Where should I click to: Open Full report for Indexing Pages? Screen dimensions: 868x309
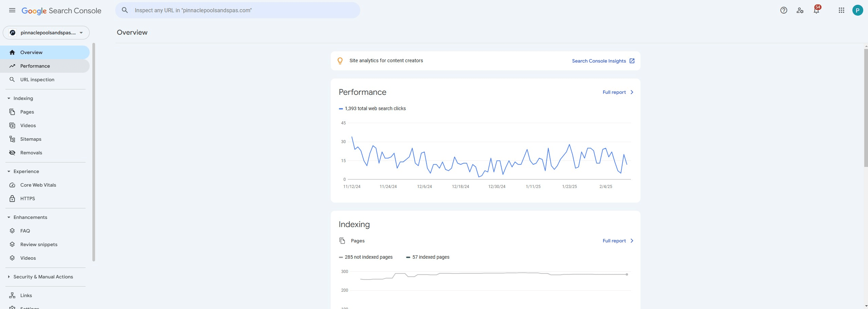click(x=618, y=241)
